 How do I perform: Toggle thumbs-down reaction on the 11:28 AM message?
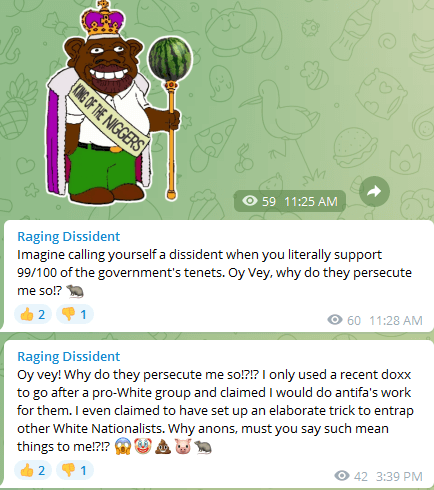point(75,314)
